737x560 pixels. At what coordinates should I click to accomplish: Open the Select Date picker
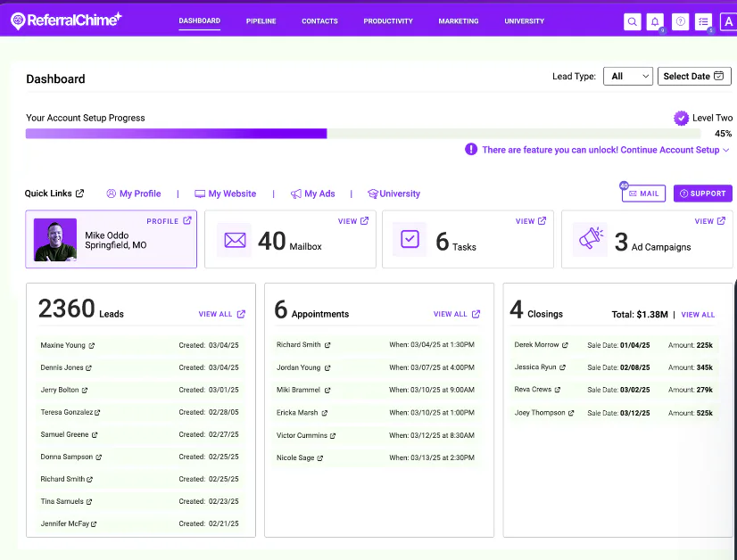point(694,76)
